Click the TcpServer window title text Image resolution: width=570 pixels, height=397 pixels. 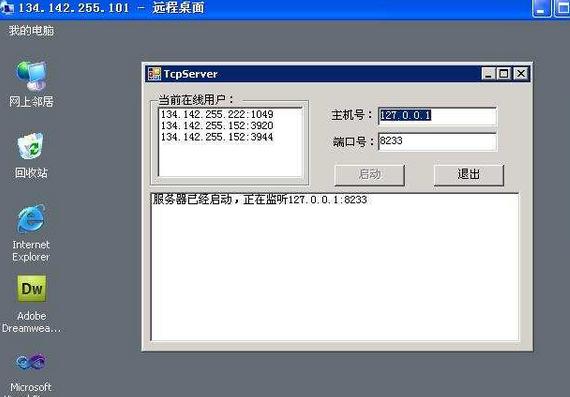(x=190, y=74)
